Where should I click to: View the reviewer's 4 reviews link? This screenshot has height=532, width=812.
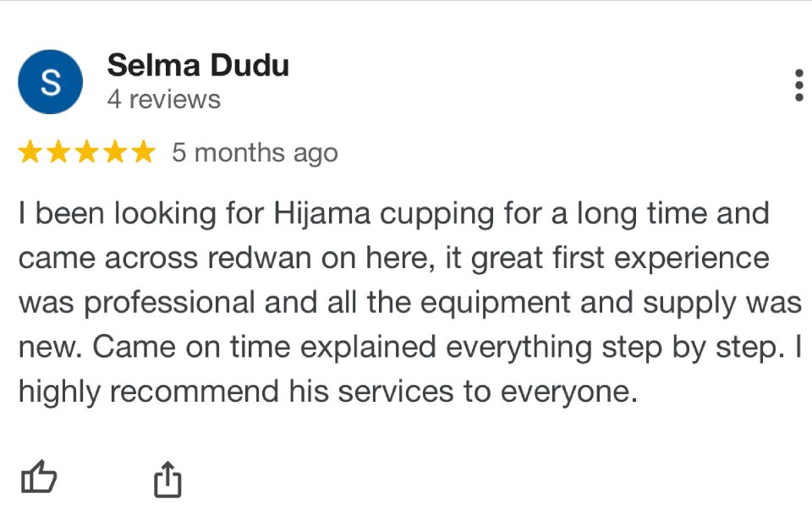(x=163, y=99)
